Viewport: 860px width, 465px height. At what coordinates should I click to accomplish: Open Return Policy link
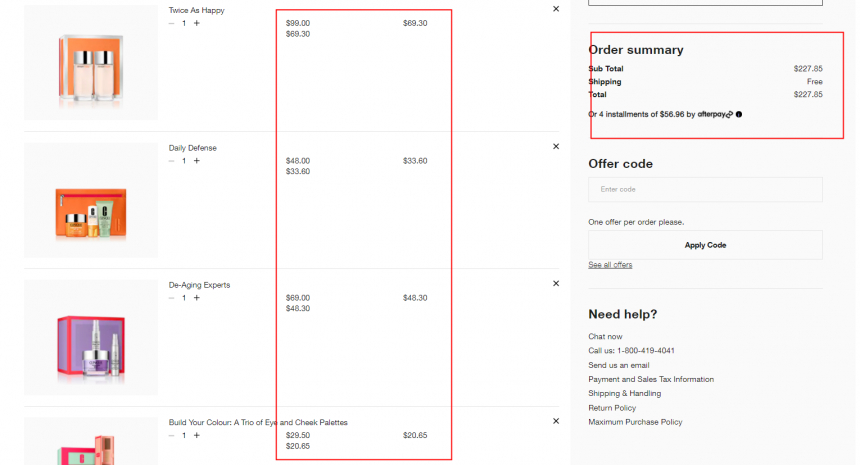pyautogui.click(x=612, y=408)
